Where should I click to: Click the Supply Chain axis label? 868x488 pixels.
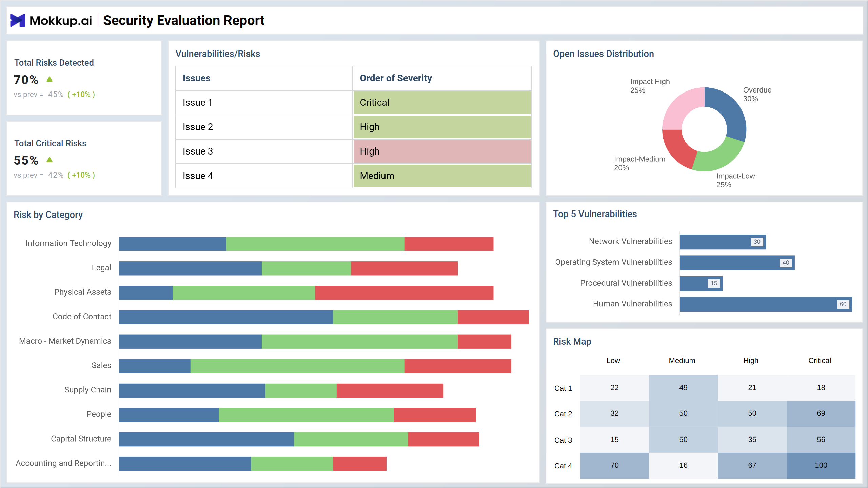click(88, 390)
